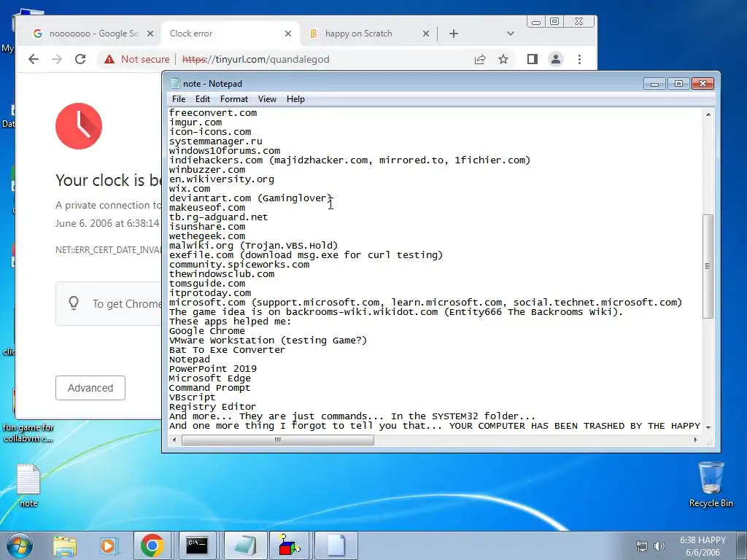Click the Chrome taskbar button

[x=152, y=545]
